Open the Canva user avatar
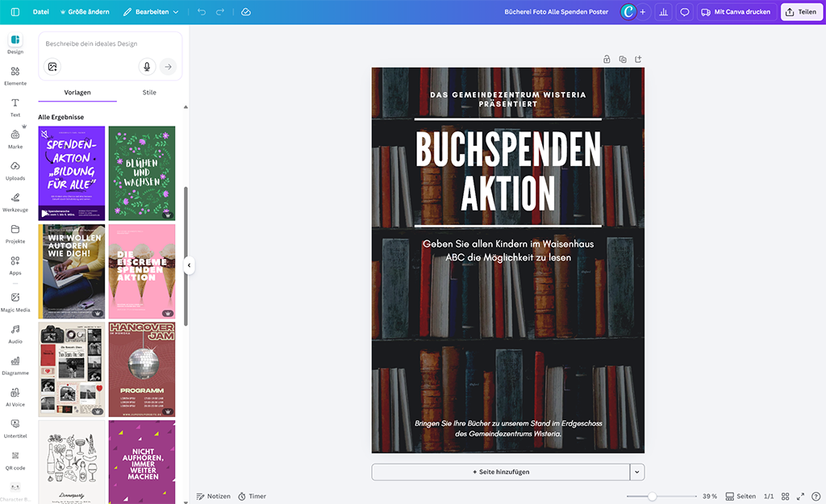Image resolution: width=826 pixels, height=504 pixels. (628, 11)
